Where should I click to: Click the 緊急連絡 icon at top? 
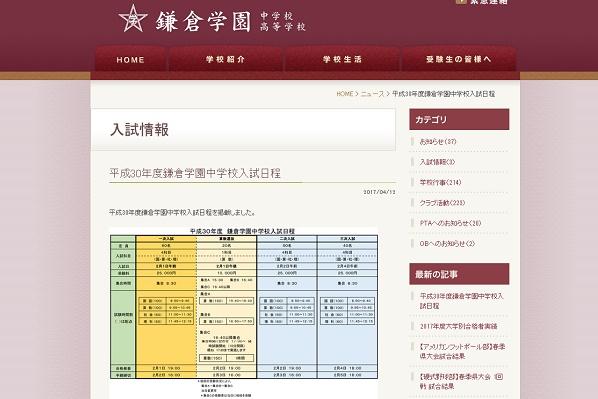461,2
